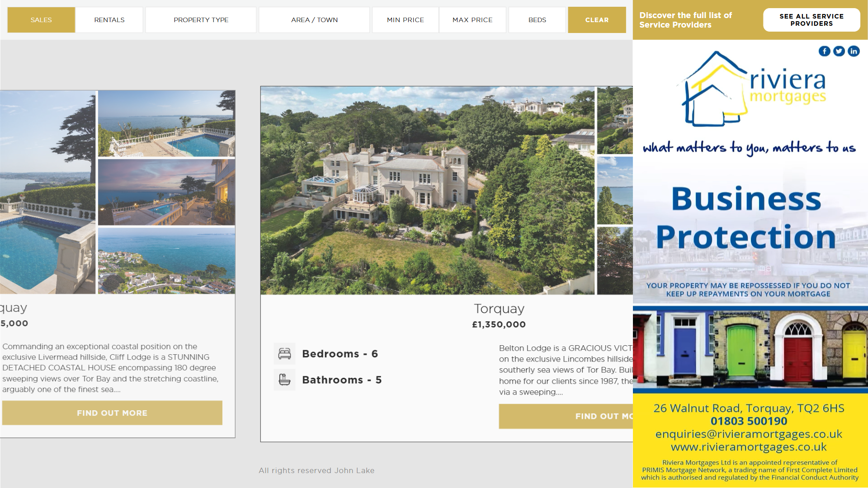The height and width of the screenshot is (488, 868).
Task: Open Riviera Mortgages Twitter icon
Action: tap(839, 51)
